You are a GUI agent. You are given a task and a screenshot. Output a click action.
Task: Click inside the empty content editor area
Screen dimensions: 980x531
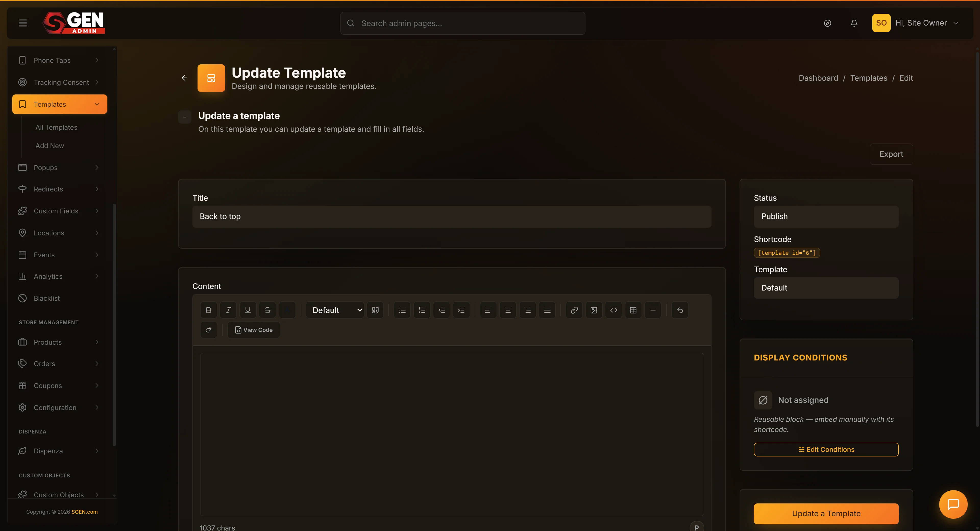pyautogui.click(x=452, y=434)
